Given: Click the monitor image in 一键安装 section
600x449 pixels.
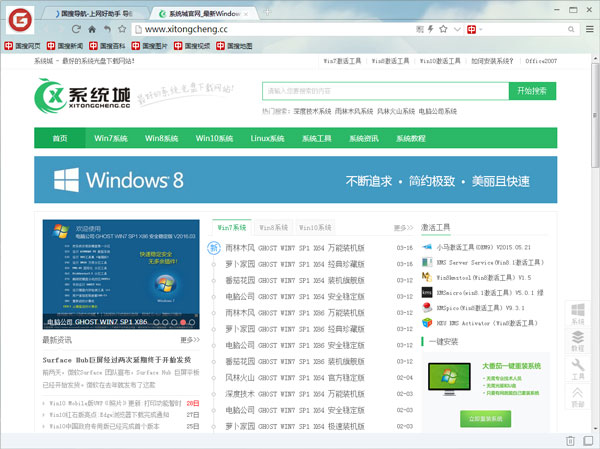Looking at the screenshot, I should 449,378.
